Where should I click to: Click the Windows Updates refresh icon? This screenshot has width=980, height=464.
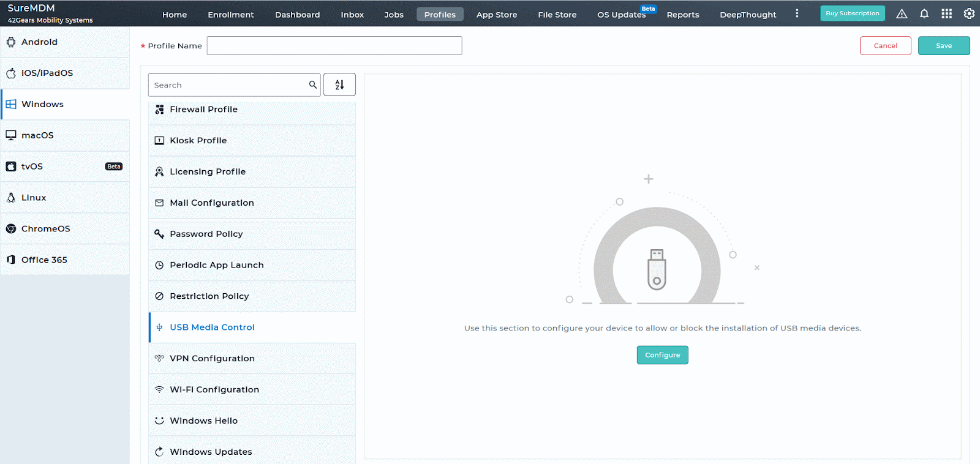click(159, 452)
